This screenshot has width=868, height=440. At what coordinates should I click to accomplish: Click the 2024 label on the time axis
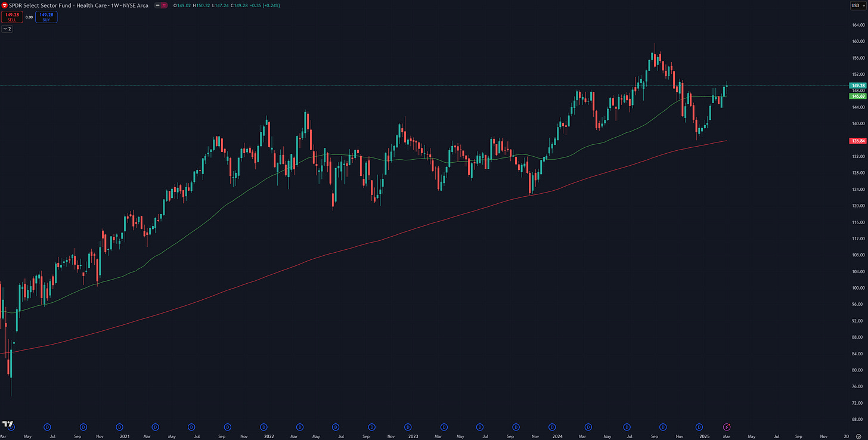click(x=558, y=436)
